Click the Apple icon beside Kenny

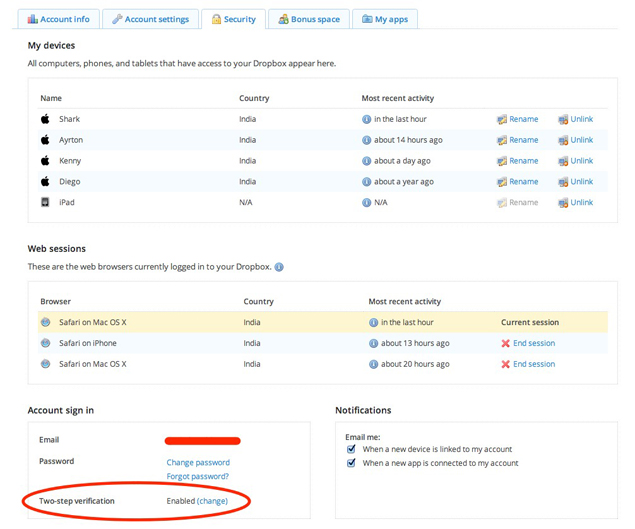(45, 161)
